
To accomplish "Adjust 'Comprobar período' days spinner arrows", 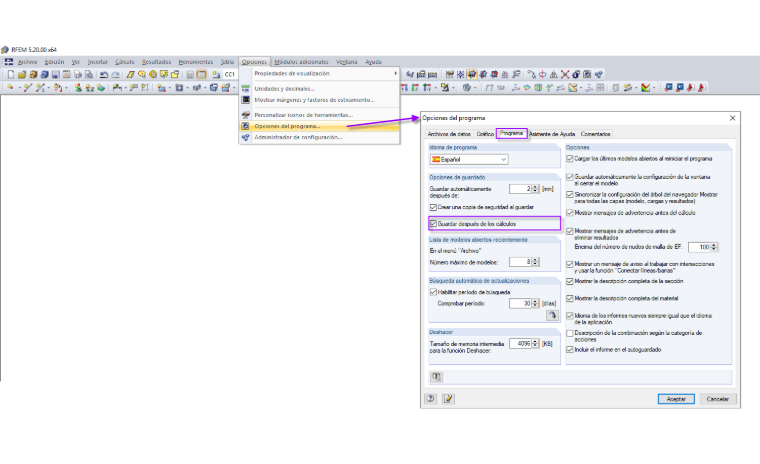I will point(535,303).
